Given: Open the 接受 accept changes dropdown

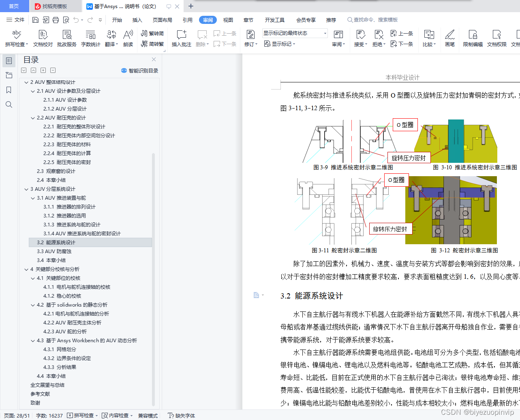Looking at the screenshot, I should tap(360, 44).
